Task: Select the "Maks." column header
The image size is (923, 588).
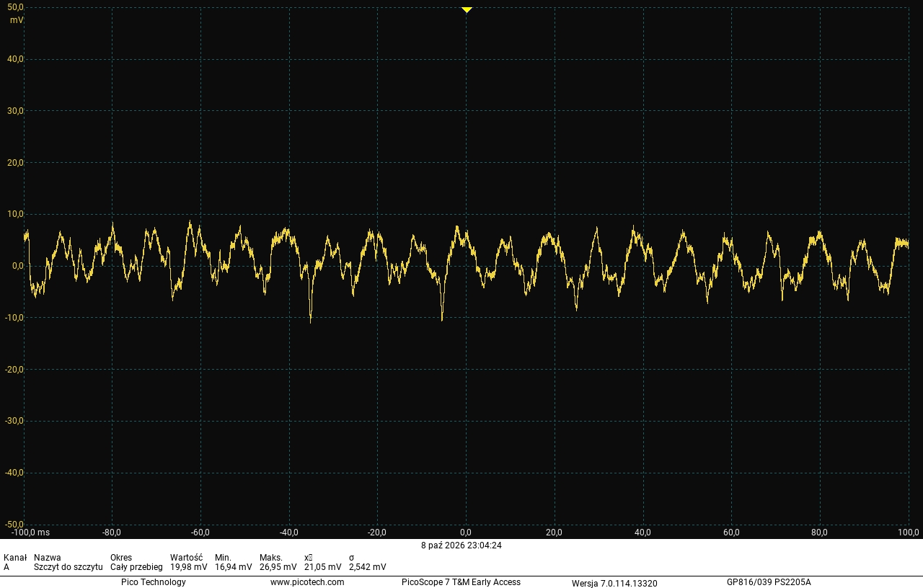Action: 270,558
